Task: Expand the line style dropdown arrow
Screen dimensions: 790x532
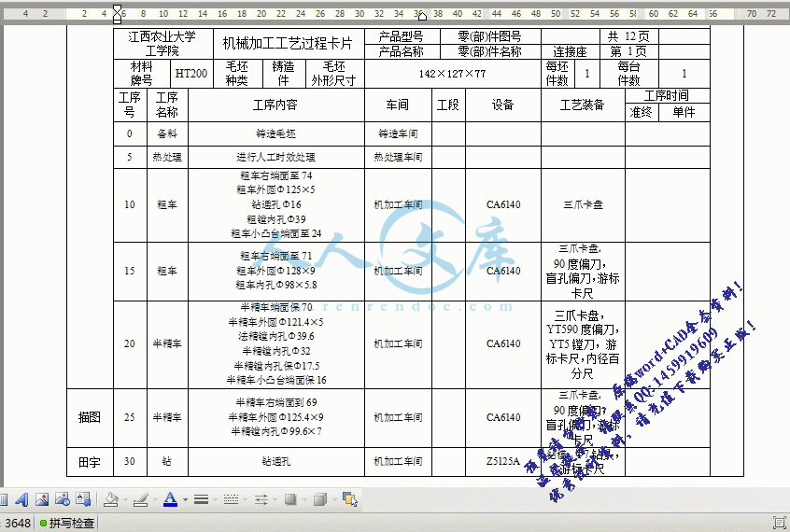Action: click(x=215, y=499)
